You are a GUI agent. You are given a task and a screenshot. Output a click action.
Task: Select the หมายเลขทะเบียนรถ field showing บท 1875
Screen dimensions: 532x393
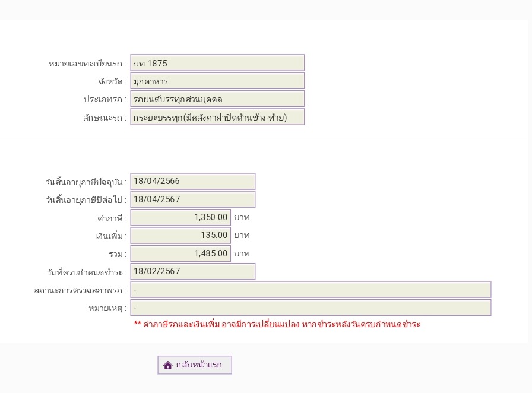[217, 63]
